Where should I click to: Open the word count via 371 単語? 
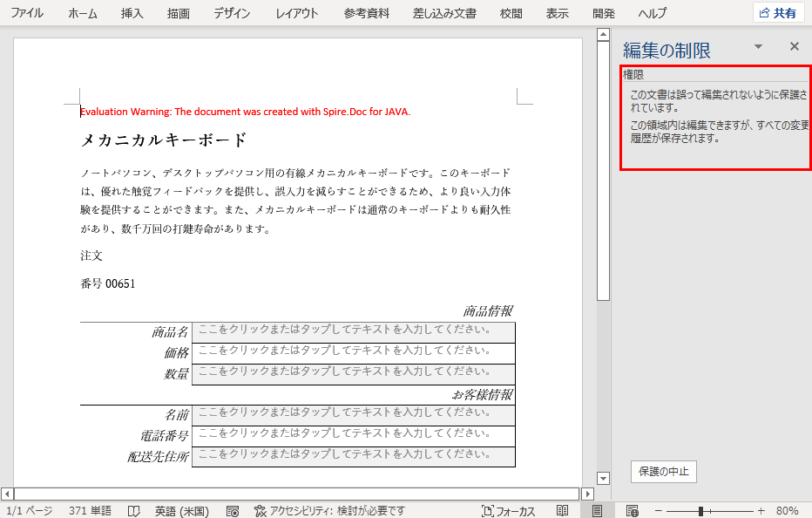[91, 509]
